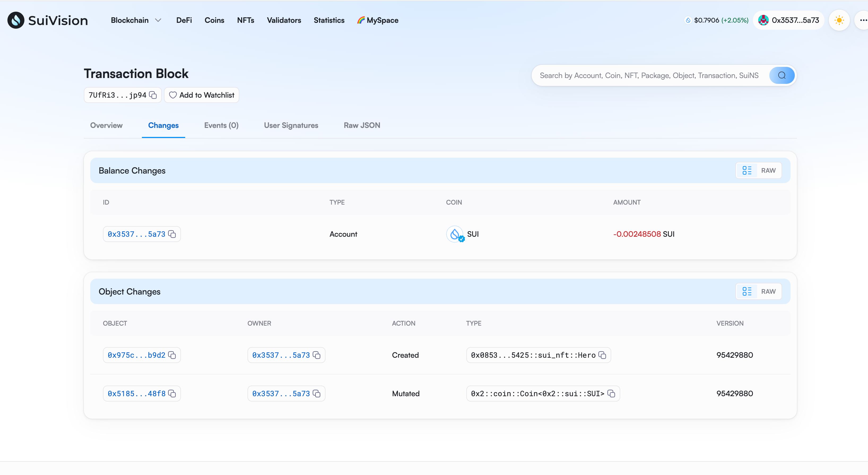This screenshot has height=475, width=868.
Task: Click the blue search magnifier button
Action: tap(782, 76)
